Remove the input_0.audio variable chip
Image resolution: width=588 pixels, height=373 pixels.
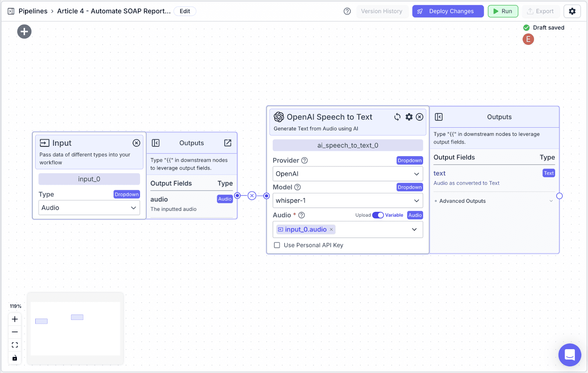[331, 230]
